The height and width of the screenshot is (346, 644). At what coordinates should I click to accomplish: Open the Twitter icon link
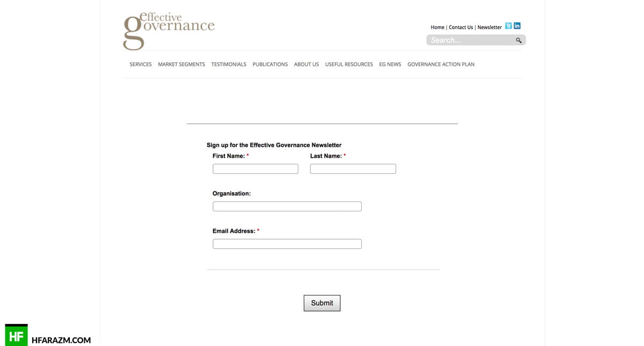coord(508,26)
